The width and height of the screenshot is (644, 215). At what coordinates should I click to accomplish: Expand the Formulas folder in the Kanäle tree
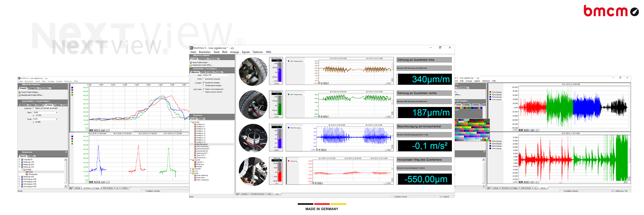[191, 169]
